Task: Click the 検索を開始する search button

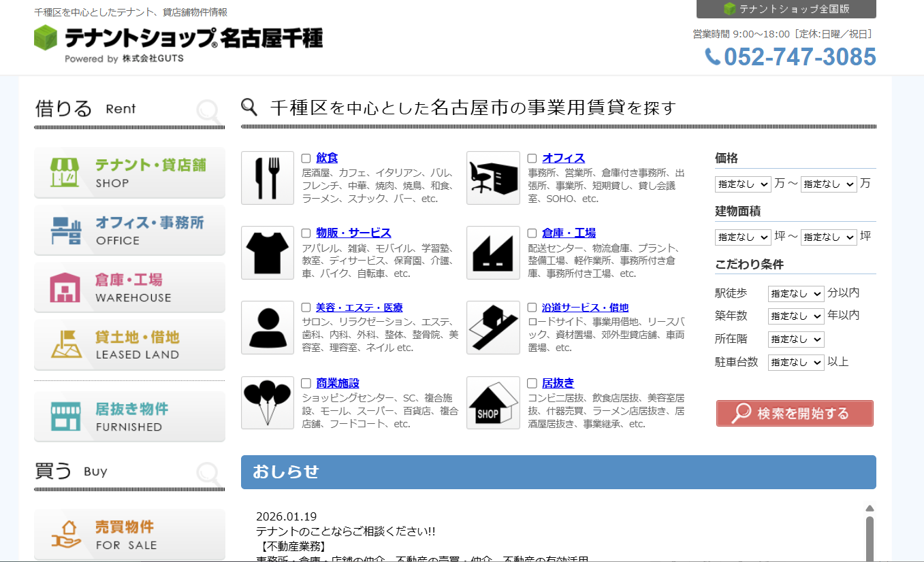Action: click(x=794, y=413)
